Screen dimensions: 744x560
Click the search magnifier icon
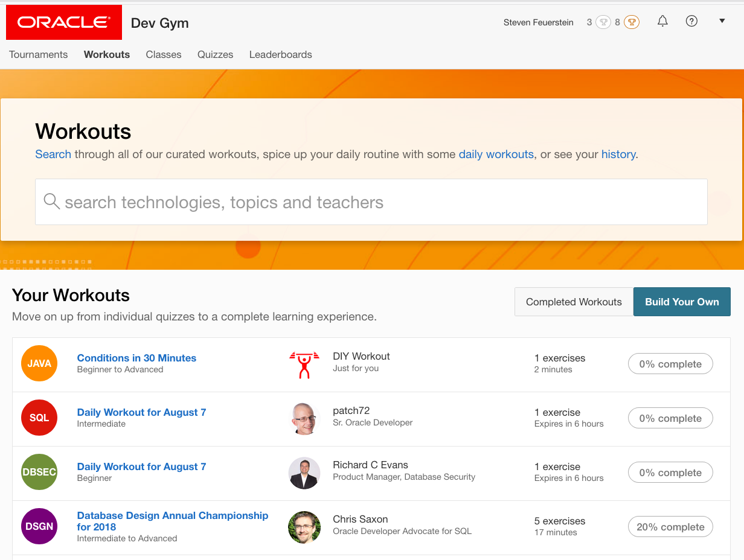(52, 202)
